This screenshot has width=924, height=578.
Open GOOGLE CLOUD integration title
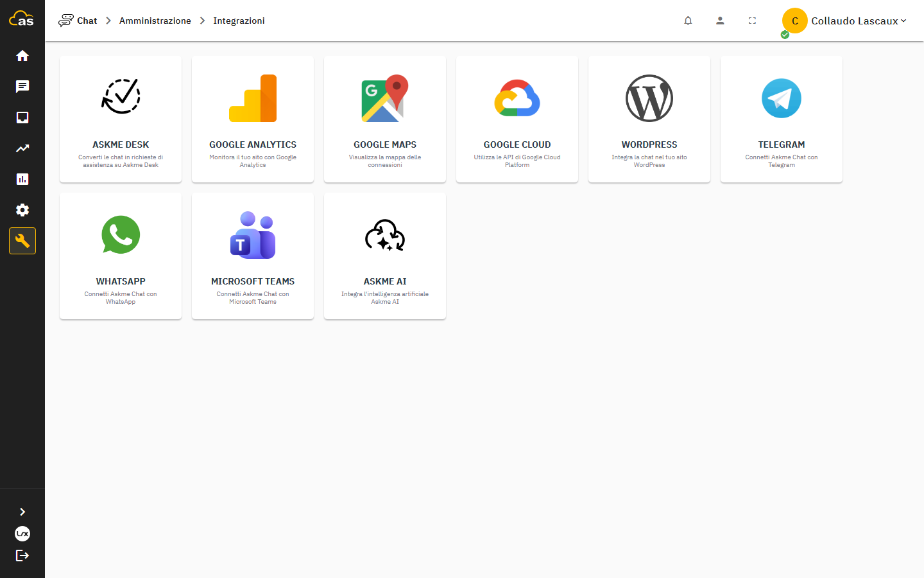[x=517, y=144]
